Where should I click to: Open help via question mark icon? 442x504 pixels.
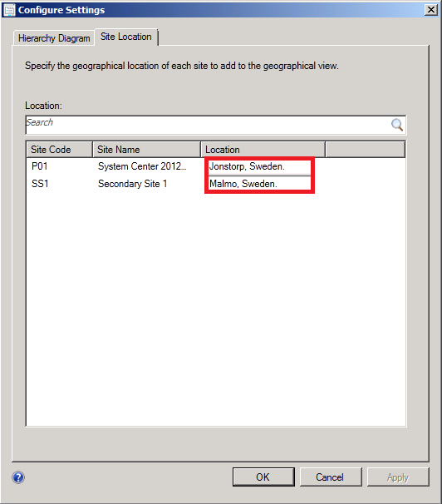[x=18, y=477]
